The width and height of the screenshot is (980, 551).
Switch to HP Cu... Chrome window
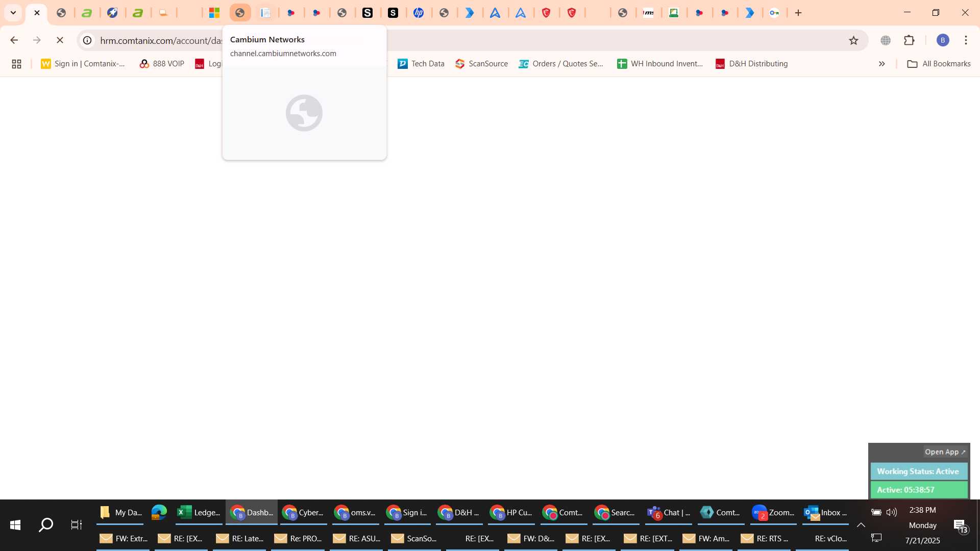pyautogui.click(x=511, y=513)
